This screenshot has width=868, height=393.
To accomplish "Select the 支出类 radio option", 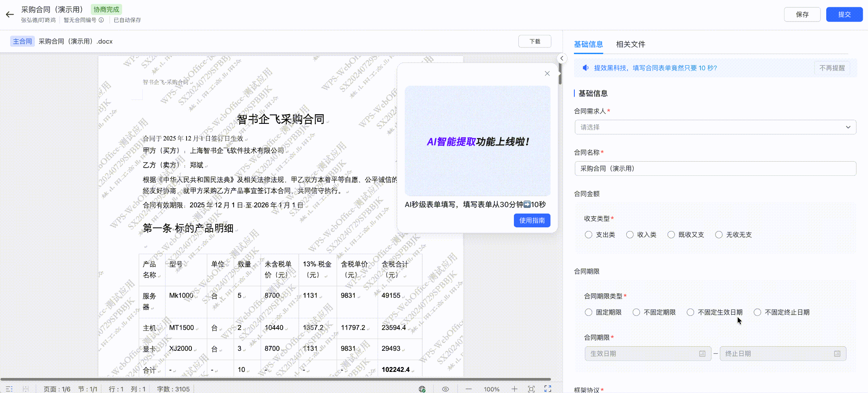I will (x=589, y=235).
